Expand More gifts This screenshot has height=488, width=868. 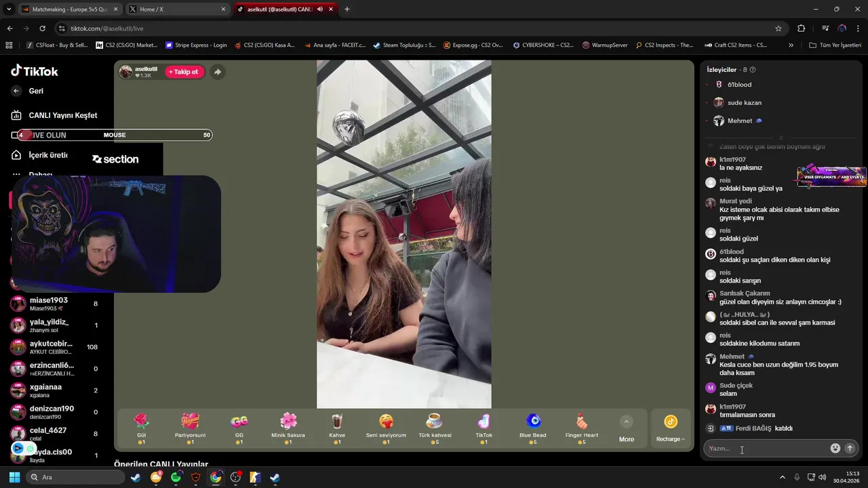(x=627, y=428)
